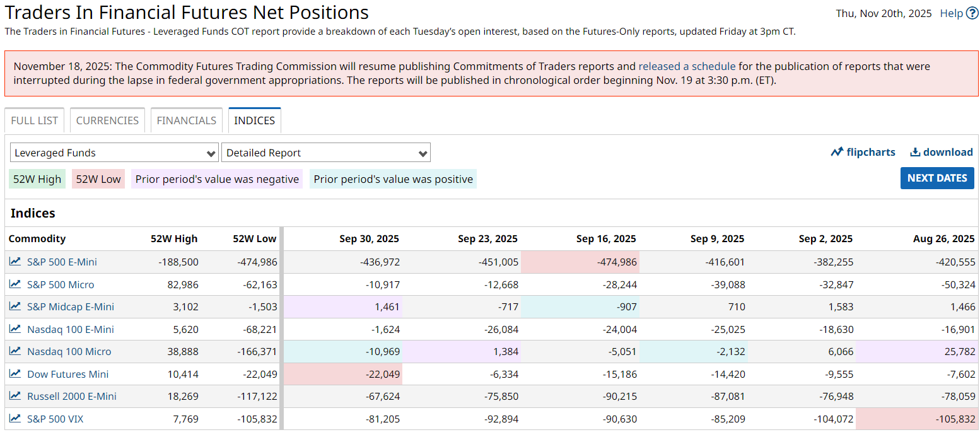Download the report data
This screenshot has height=437, width=980.
point(941,152)
